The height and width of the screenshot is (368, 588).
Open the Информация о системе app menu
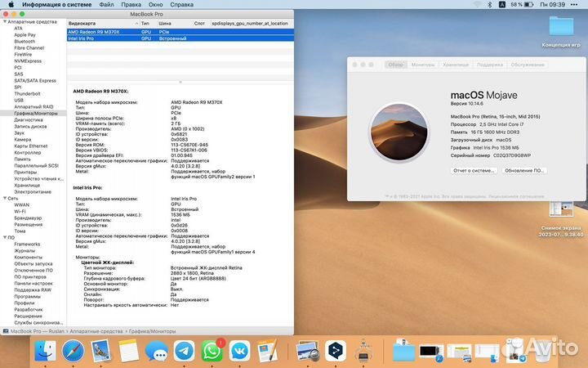coord(56,5)
